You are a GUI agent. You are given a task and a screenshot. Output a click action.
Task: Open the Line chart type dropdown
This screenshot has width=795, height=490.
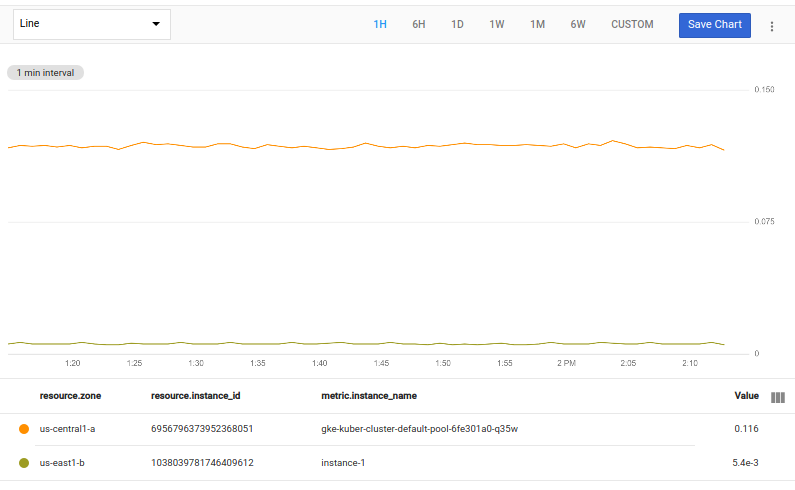(91, 25)
